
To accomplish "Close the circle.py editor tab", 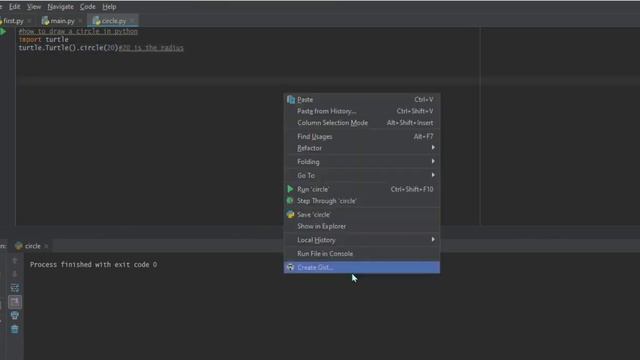I will (132, 21).
